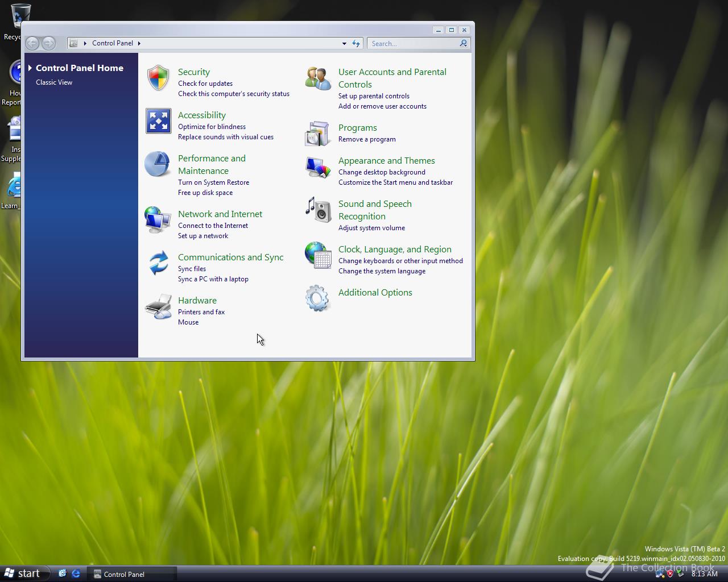The height and width of the screenshot is (582, 728).
Task: Select Control Panel taskbar button
Action: [x=132, y=574]
